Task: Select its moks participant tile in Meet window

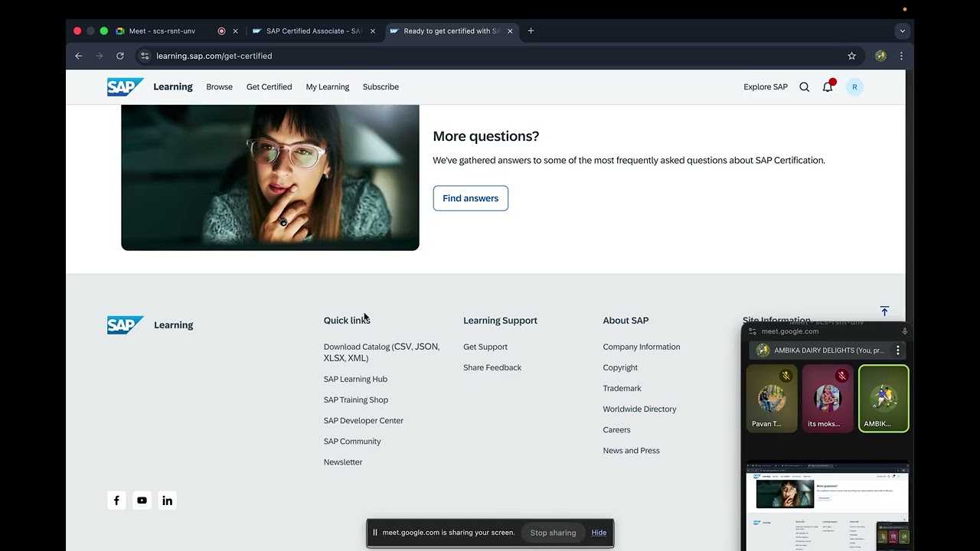Action: [828, 399]
